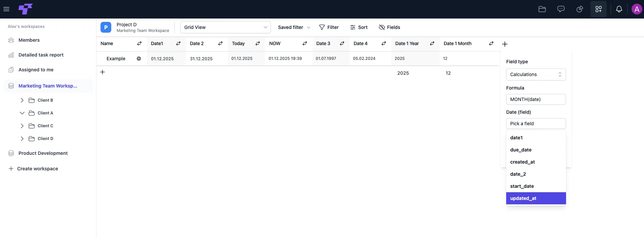Click the Date 1 Month header
This screenshot has width=644, height=238.
coord(457,43)
